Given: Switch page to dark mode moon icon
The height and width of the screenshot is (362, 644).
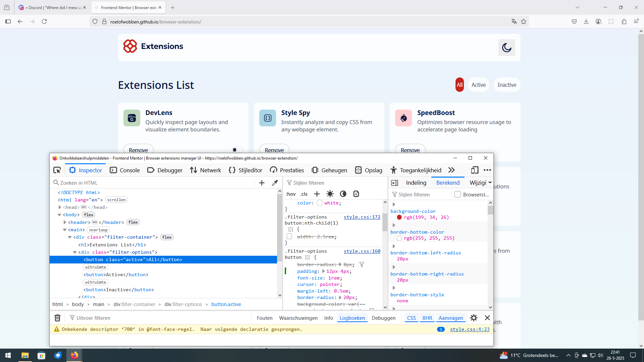Looking at the screenshot, I should coord(506,48).
